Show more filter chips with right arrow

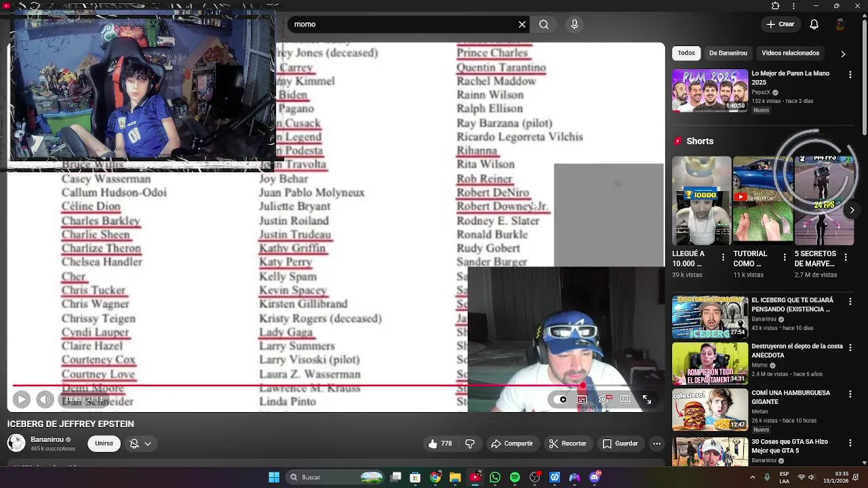point(843,54)
